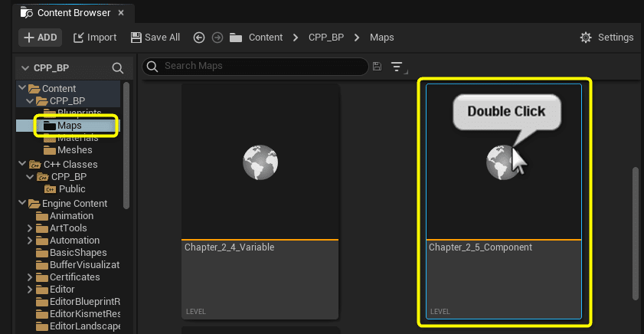
Task: Open Content Browser Settings
Action: coord(606,38)
